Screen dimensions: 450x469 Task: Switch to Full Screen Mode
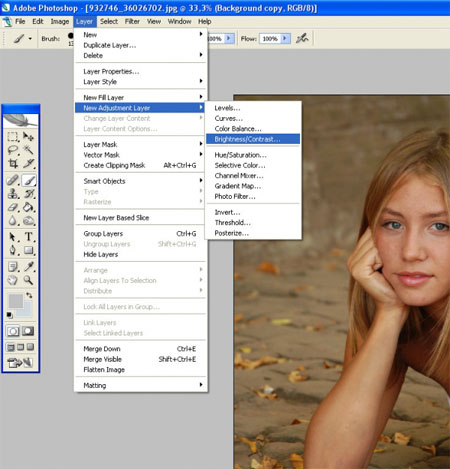(30, 347)
